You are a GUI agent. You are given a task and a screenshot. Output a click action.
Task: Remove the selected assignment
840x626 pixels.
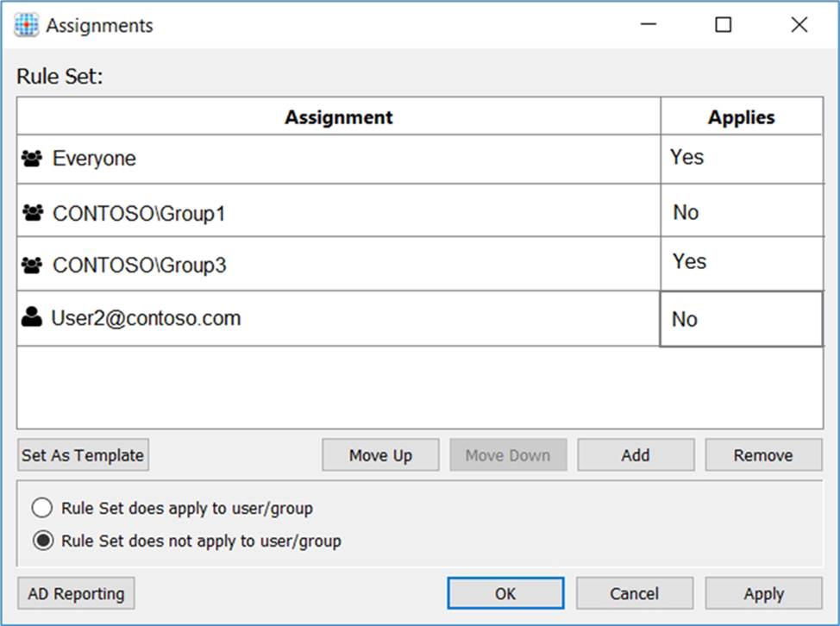pyautogui.click(x=763, y=455)
